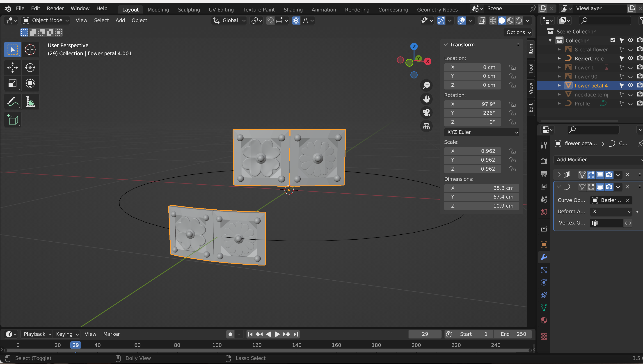
Task: Select the Move tool
Action: (x=12, y=67)
